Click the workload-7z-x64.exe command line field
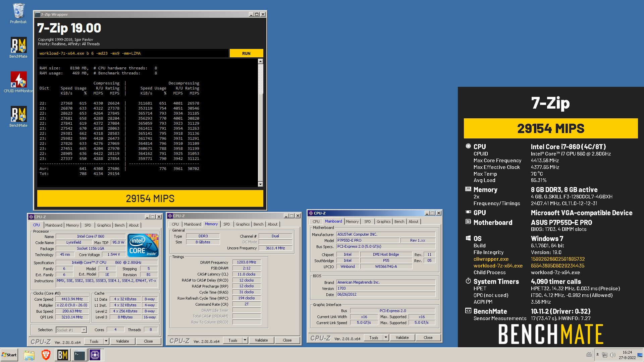This screenshot has width=644, height=362. (133, 53)
